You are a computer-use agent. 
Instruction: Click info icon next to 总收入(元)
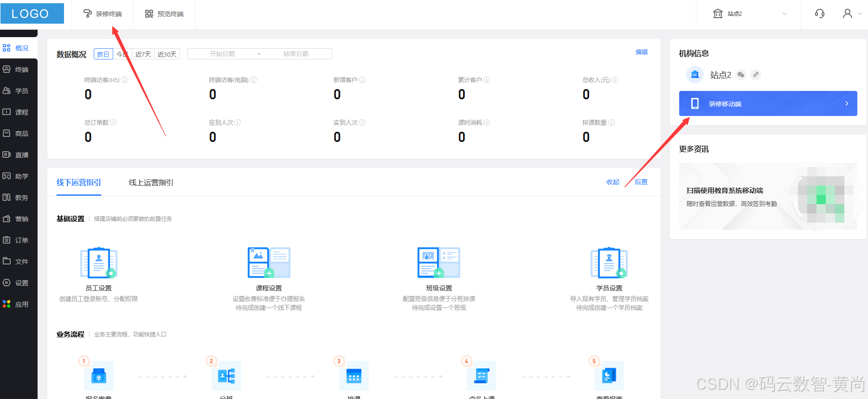tap(615, 80)
